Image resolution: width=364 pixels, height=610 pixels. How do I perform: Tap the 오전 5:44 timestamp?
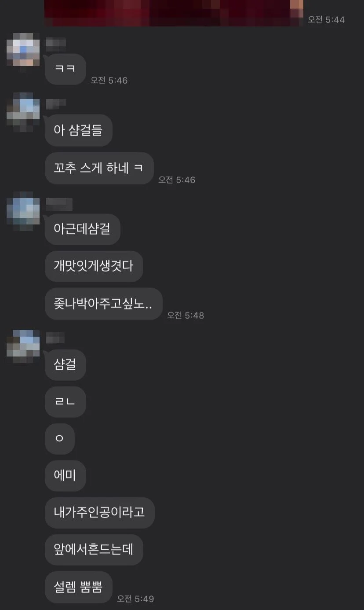click(326, 20)
